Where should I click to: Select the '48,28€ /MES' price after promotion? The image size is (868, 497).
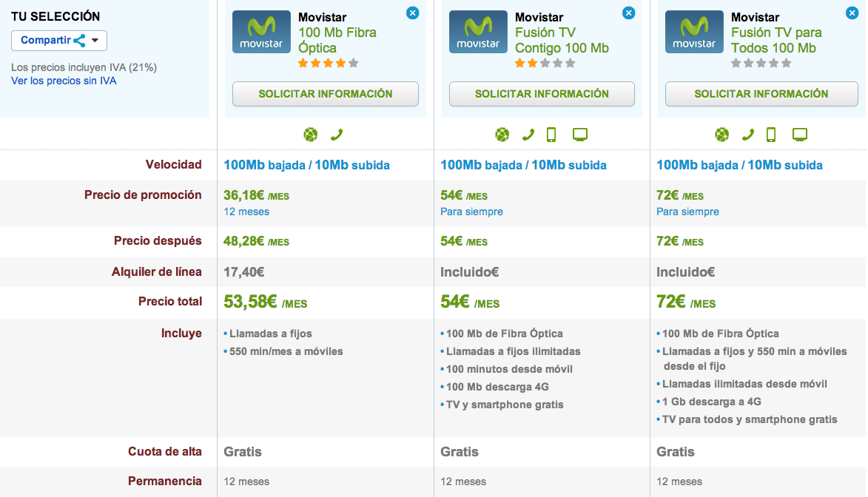(256, 241)
